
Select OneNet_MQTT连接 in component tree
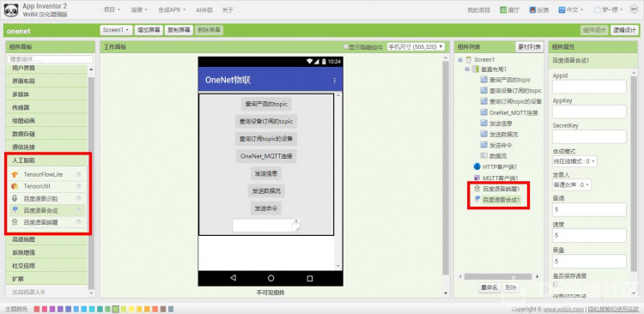pos(509,112)
